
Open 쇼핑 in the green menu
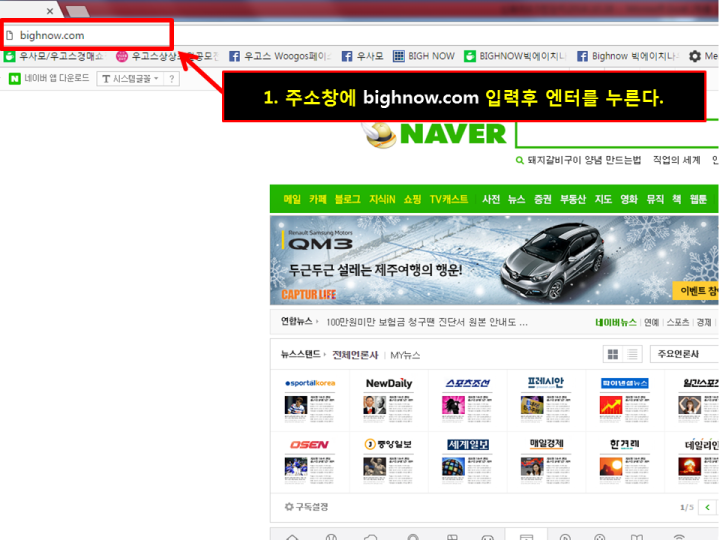click(x=412, y=199)
